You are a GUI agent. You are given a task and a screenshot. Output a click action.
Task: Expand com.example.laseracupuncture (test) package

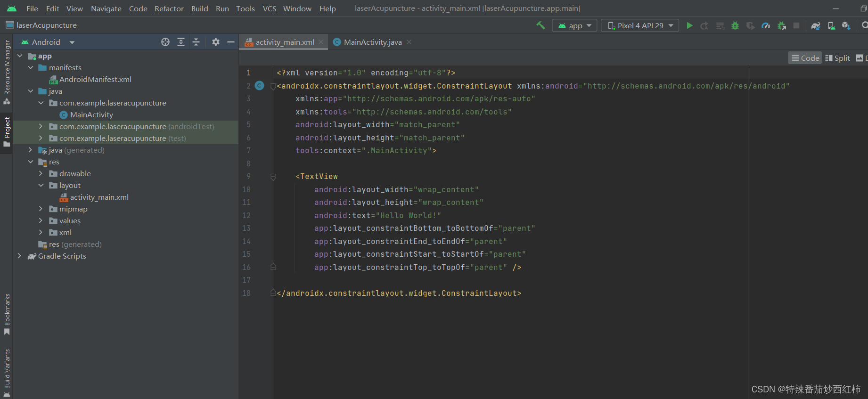41,138
